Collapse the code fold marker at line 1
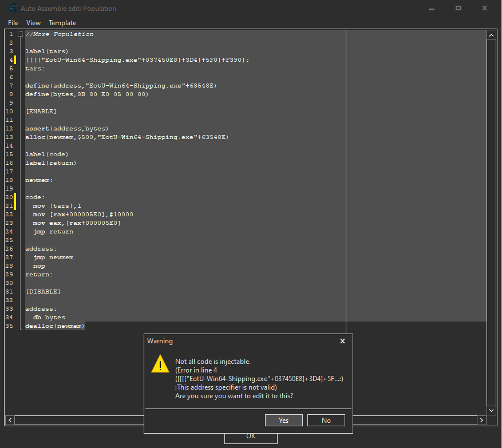Viewport: 502px width, 448px height. (21, 34)
